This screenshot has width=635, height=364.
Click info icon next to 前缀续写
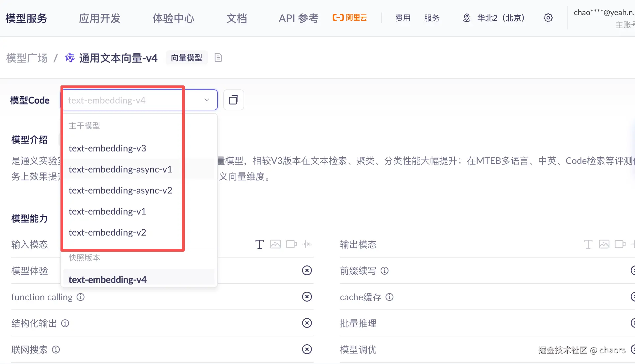coord(385,271)
